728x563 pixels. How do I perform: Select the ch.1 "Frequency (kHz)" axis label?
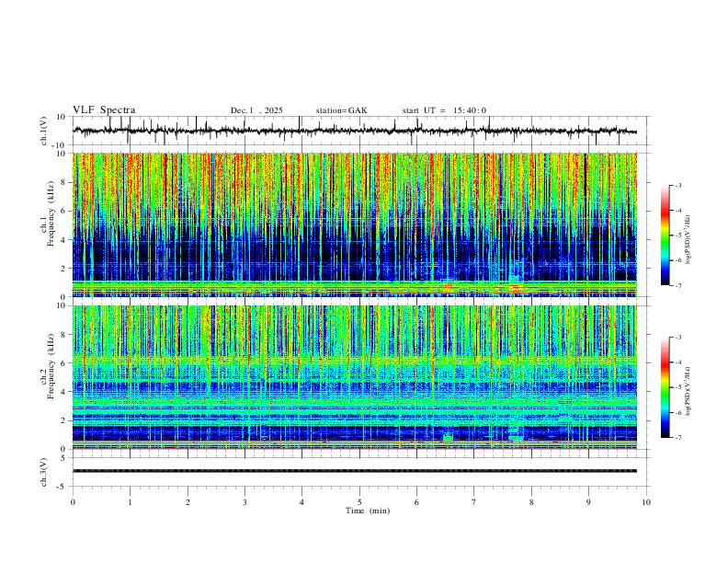(51, 213)
